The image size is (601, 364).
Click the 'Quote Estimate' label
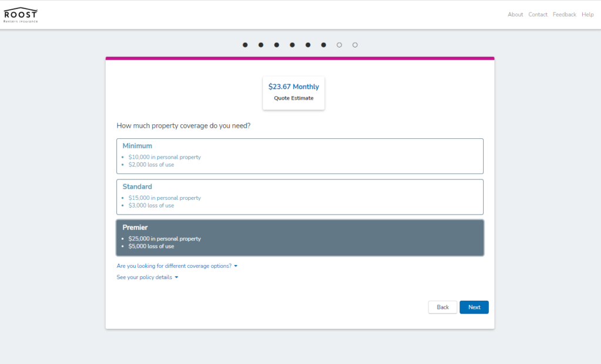pos(293,98)
